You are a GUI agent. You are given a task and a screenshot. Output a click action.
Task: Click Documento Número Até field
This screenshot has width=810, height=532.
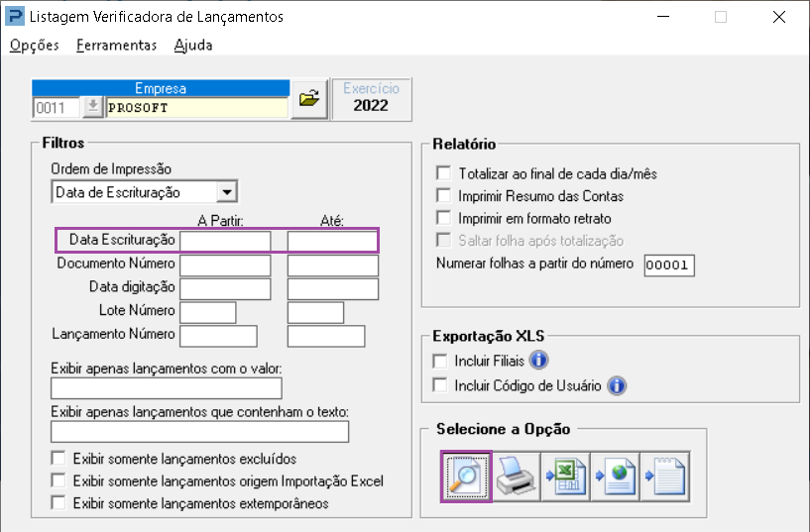coord(333,266)
